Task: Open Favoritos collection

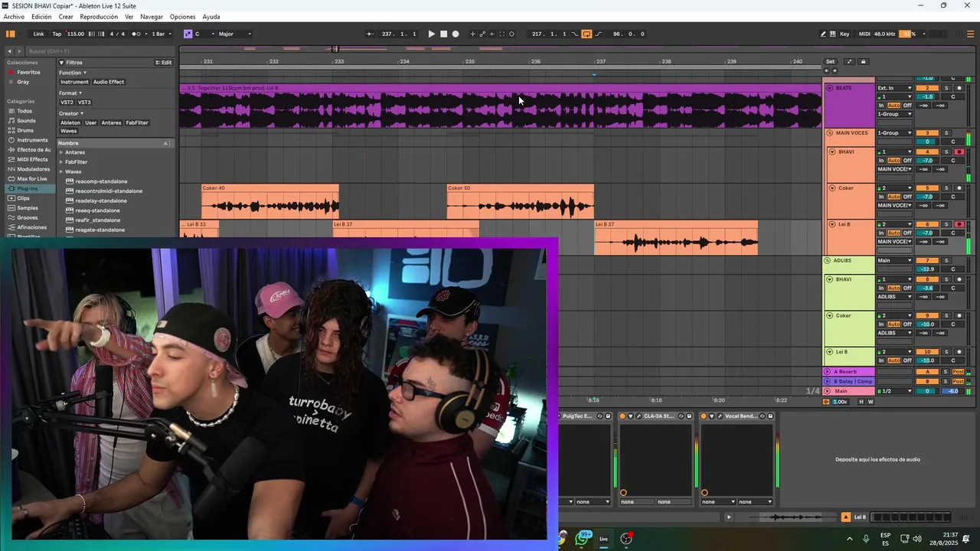Action: coord(28,72)
